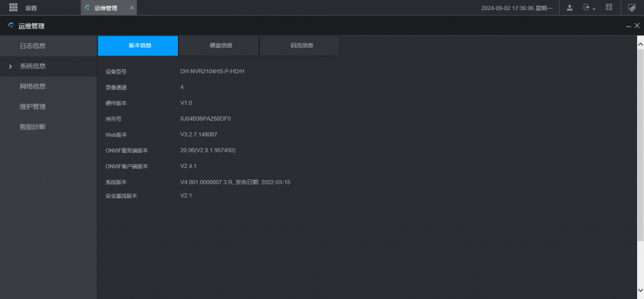Viewport: 644px width, 299px height.
Task: Minimize the 运维管理 panel
Action: pyautogui.click(x=628, y=26)
